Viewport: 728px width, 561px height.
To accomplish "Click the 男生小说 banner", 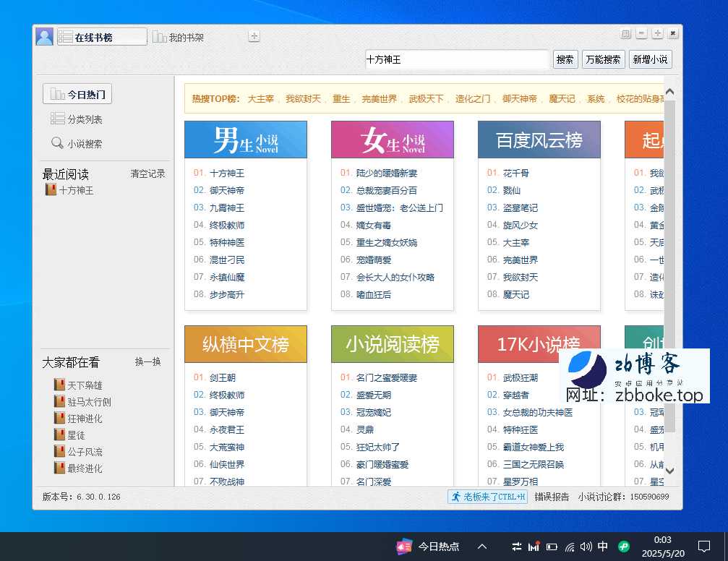I will click(x=246, y=140).
